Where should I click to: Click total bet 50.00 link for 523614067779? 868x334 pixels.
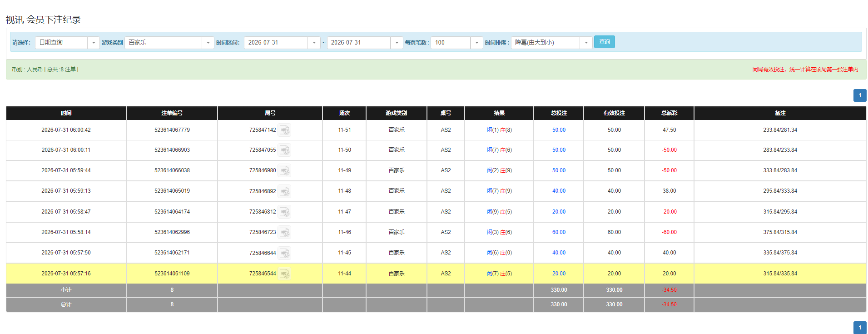coord(559,130)
